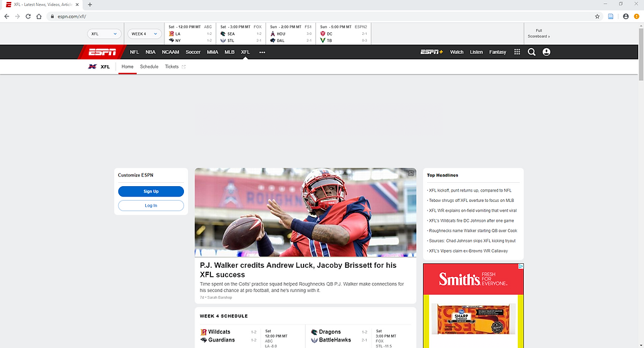Open headline about XFL kickoff, punt returns
The height and width of the screenshot is (348, 644).
[469, 191]
